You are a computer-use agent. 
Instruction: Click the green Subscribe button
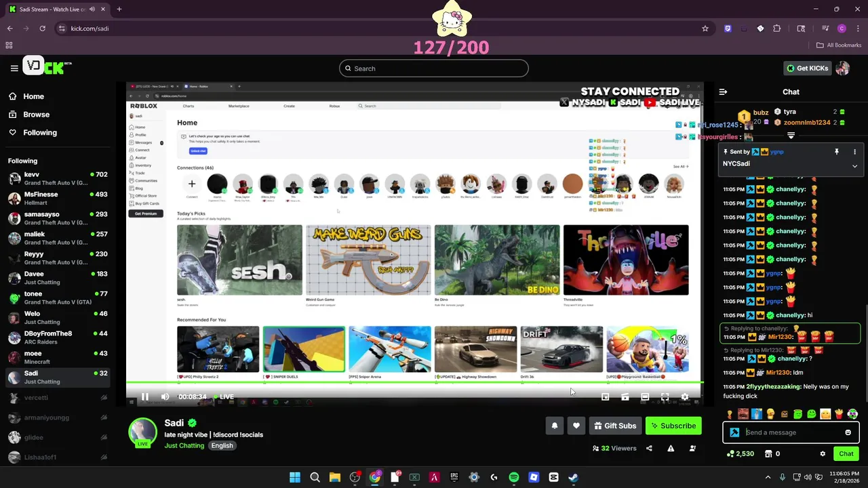(x=673, y=426)
